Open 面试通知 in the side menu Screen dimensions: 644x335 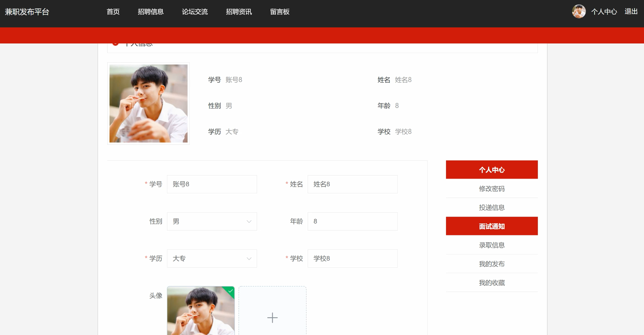(492, 226)
